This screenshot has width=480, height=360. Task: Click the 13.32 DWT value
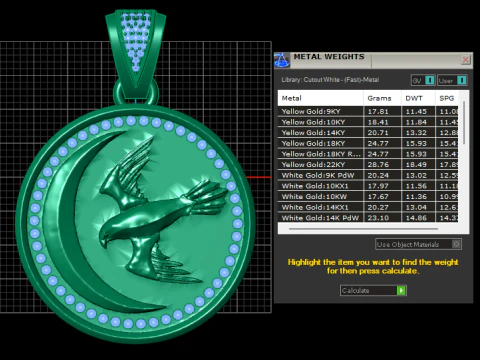pyautogui.click(x=416, y=133)
